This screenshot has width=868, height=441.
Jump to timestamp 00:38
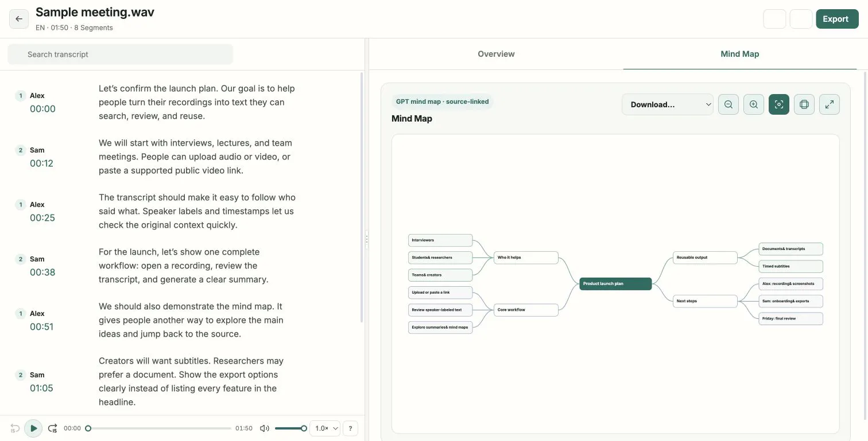click(x=42, y=272)
